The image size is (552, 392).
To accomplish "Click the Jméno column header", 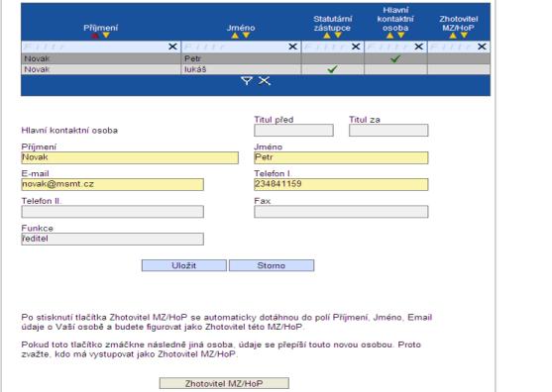I will [x=241, y=28].
